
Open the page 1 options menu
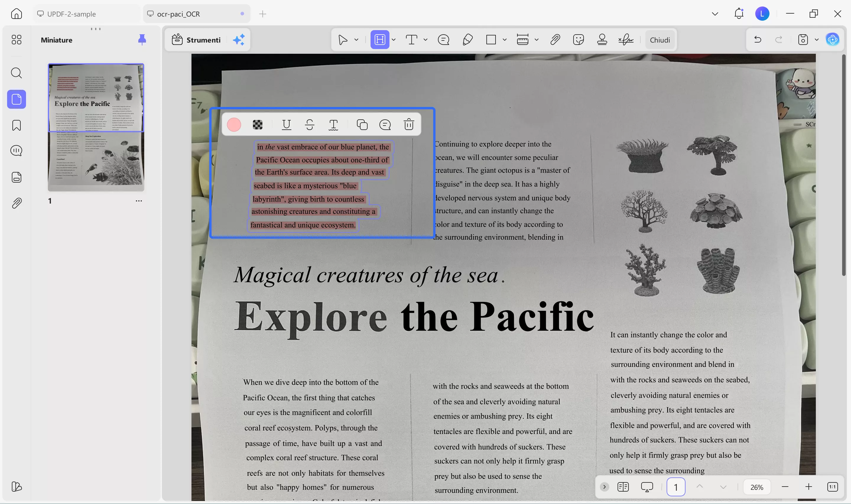(x=139, y=201)
